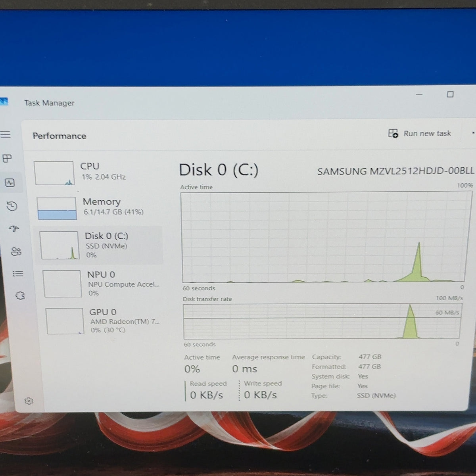476x476 pixels.
Task: Click the Active time 0% value
Action: (192, 369)
